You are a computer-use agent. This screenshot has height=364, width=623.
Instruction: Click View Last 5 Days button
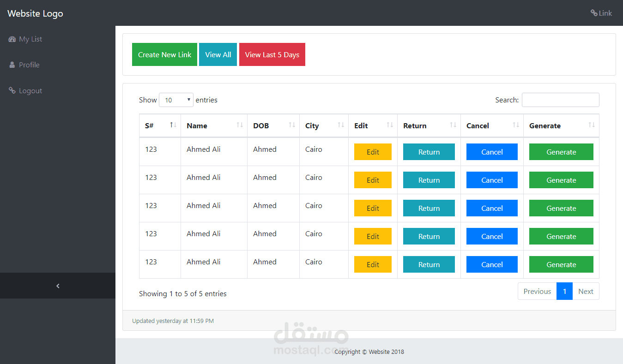click(272, 54)
